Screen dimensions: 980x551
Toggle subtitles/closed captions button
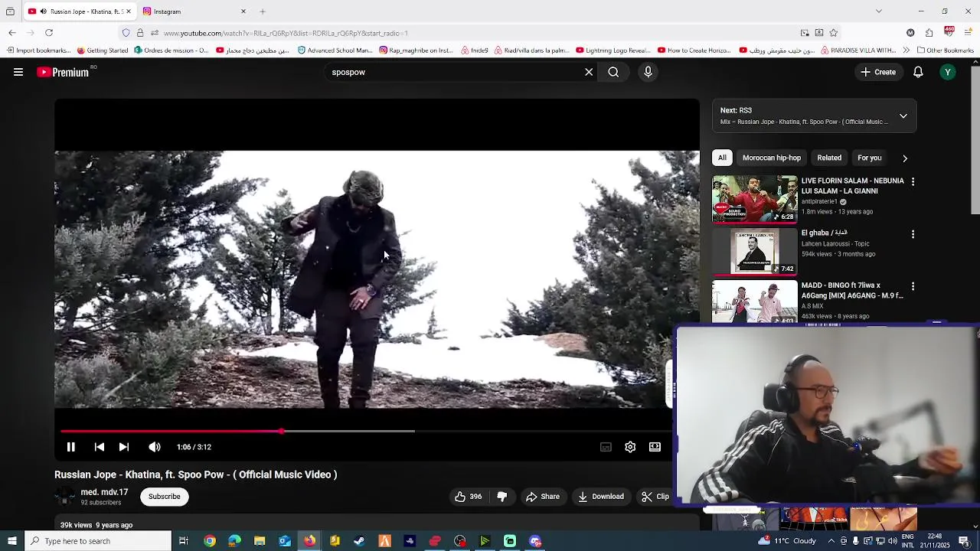pos(606,447)
